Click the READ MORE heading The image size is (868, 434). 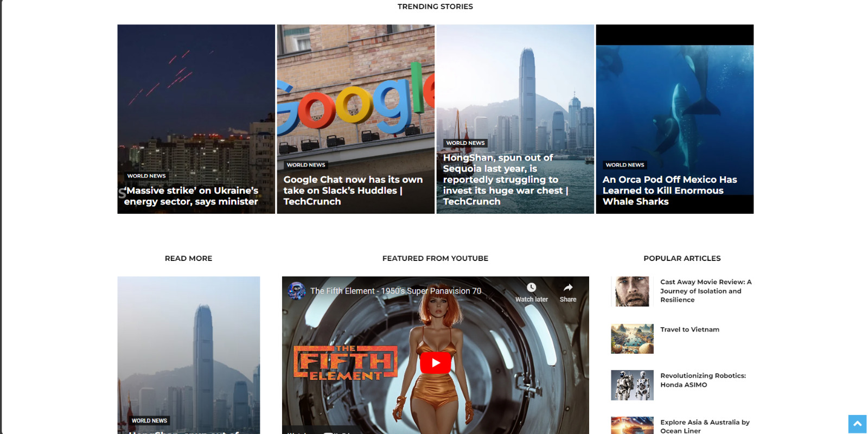188,258
